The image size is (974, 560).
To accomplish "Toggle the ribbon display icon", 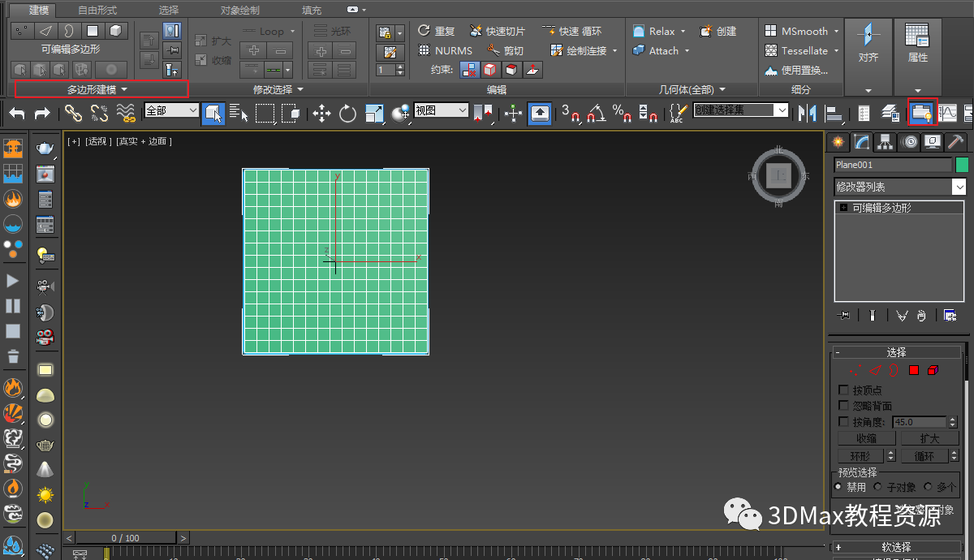I will (922, 114).
